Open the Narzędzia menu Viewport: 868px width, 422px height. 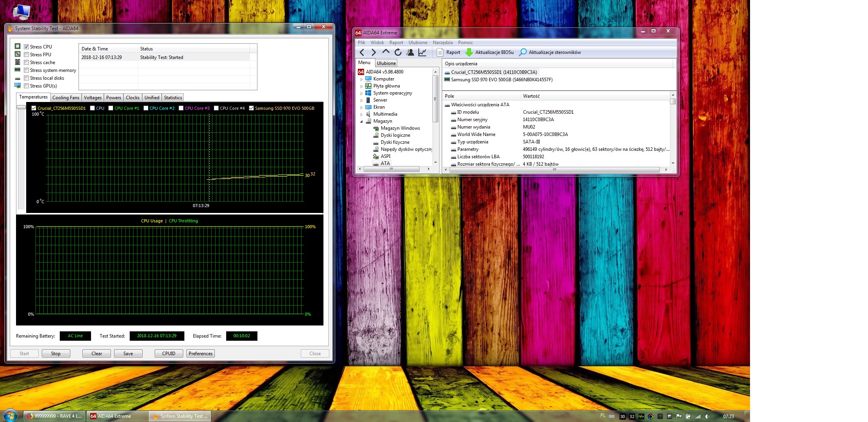click(x=443, y=43)
